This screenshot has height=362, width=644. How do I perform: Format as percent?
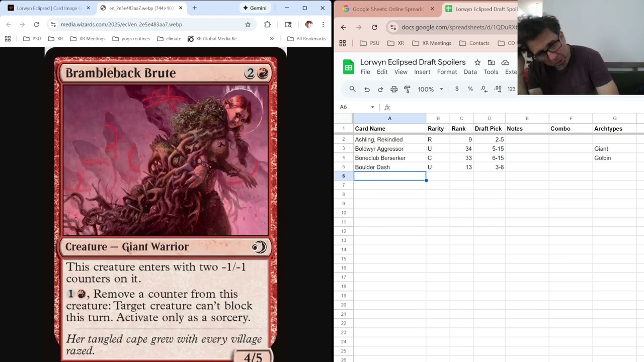pos(470,89)
